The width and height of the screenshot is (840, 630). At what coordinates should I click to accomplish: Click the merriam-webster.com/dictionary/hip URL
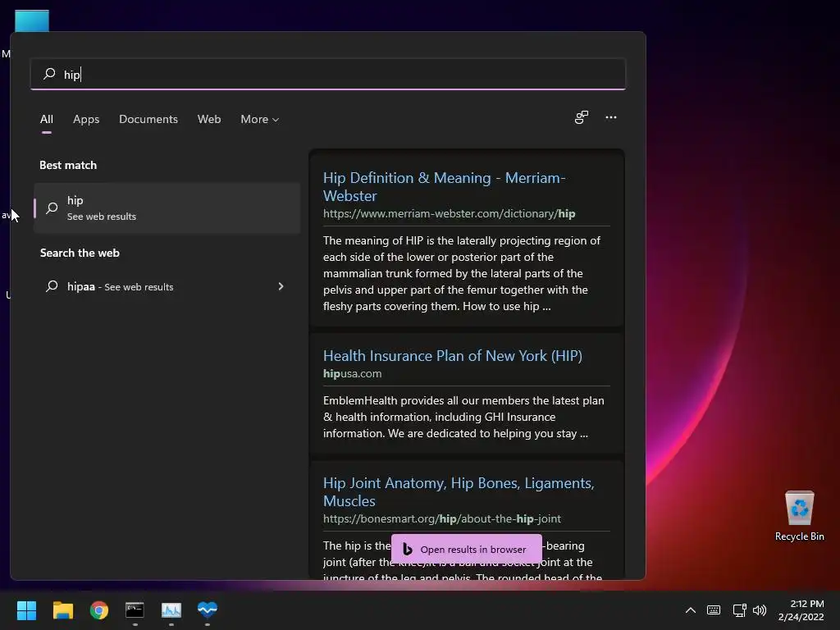click(x=449, y=214)
